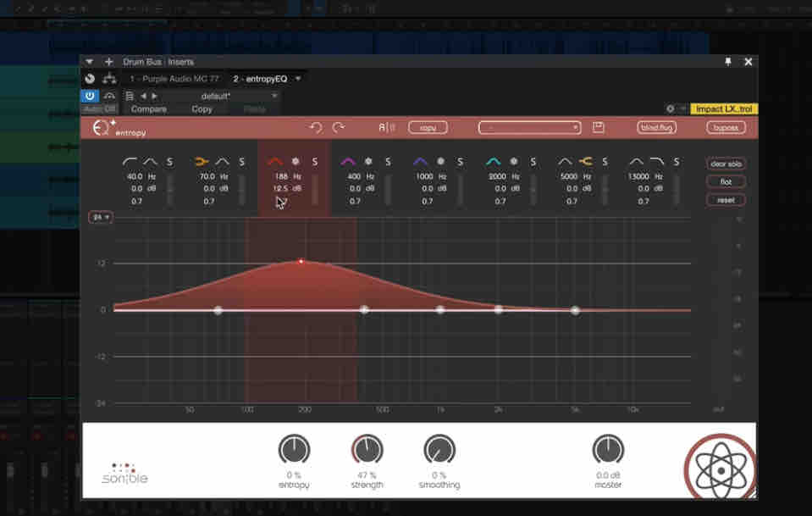Solo the 188 Hz band
The height and width of the screenshot is (516, 812).
[314, 161]
